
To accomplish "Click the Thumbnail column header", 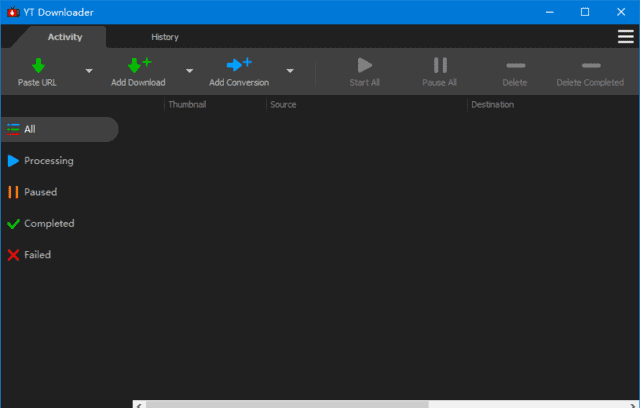I will point(187,104).
